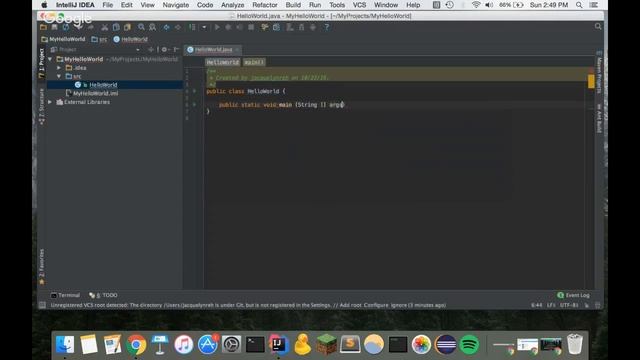
Task: Open the TODO tool window
Action: click(103, 295)
